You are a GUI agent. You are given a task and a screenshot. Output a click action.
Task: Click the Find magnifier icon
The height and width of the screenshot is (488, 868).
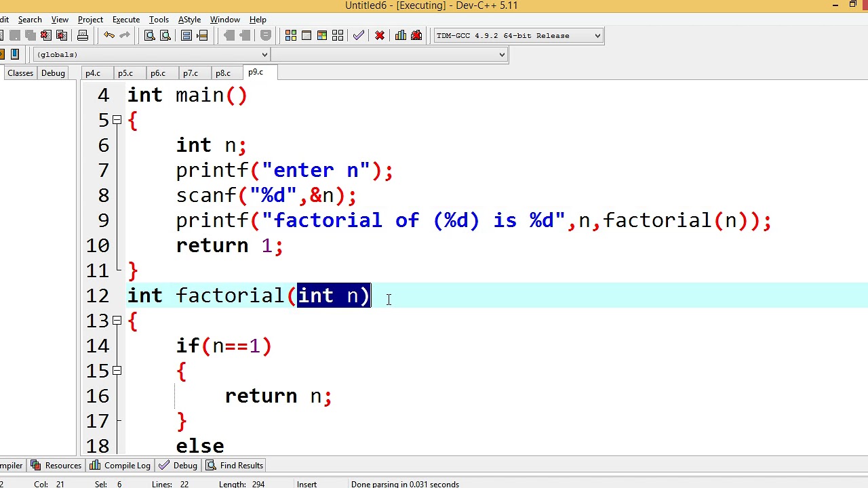tap(150, 35)
